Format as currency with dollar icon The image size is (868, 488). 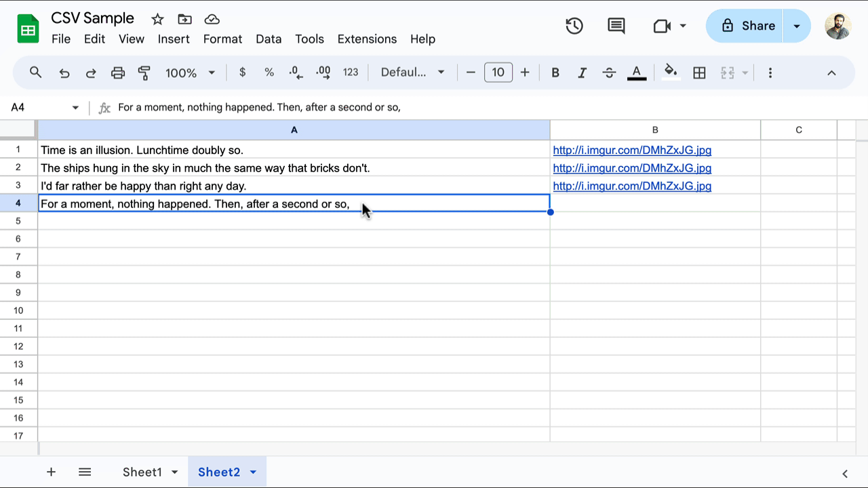[242, 73]
